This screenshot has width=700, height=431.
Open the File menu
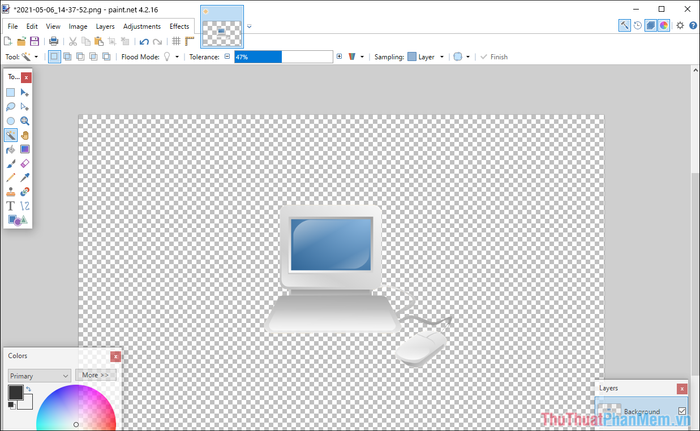[x=12, y=26]
